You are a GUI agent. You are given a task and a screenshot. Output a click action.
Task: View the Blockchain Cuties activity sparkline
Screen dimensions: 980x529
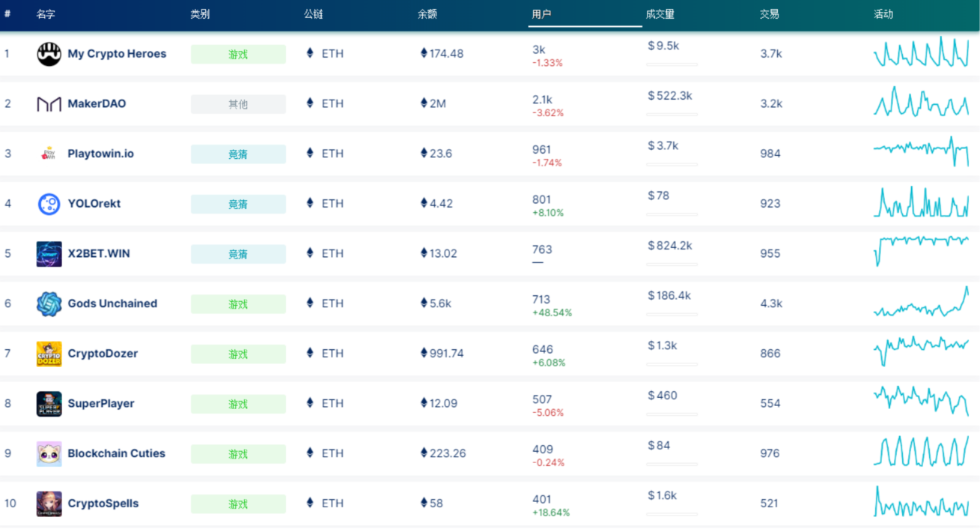tap(921, 451)
